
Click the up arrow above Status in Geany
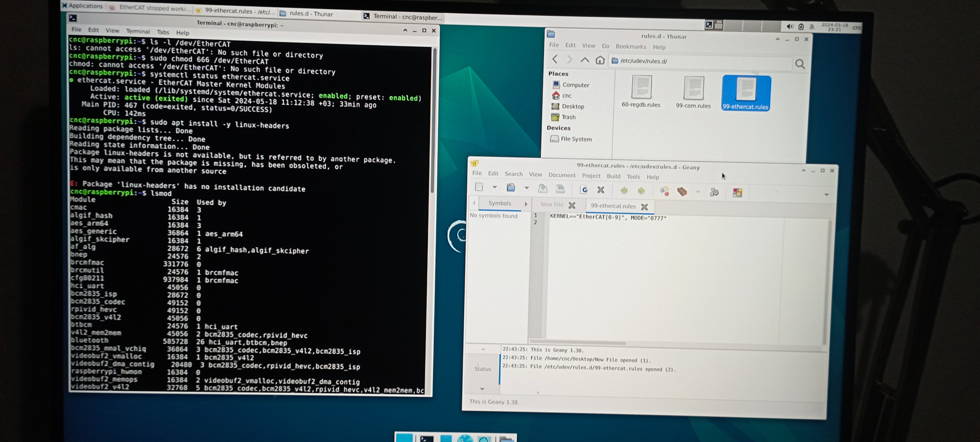click(483, 349)
